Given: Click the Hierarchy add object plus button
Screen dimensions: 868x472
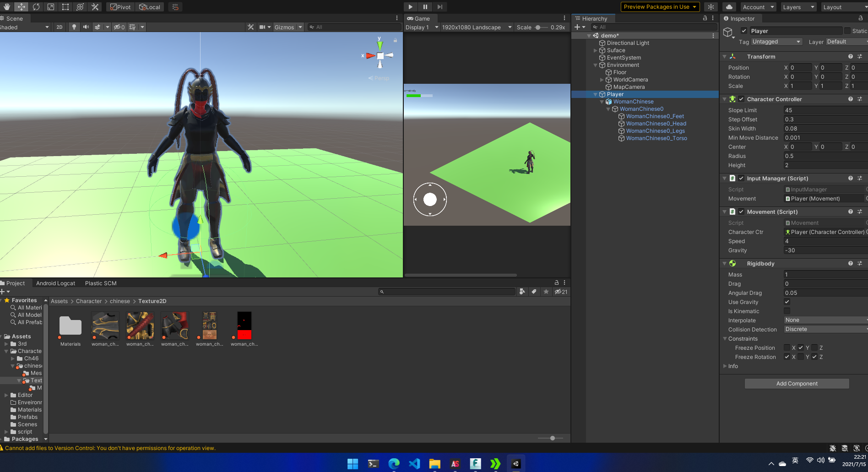Looking at the screenshot, I should [x=578, y=27].
